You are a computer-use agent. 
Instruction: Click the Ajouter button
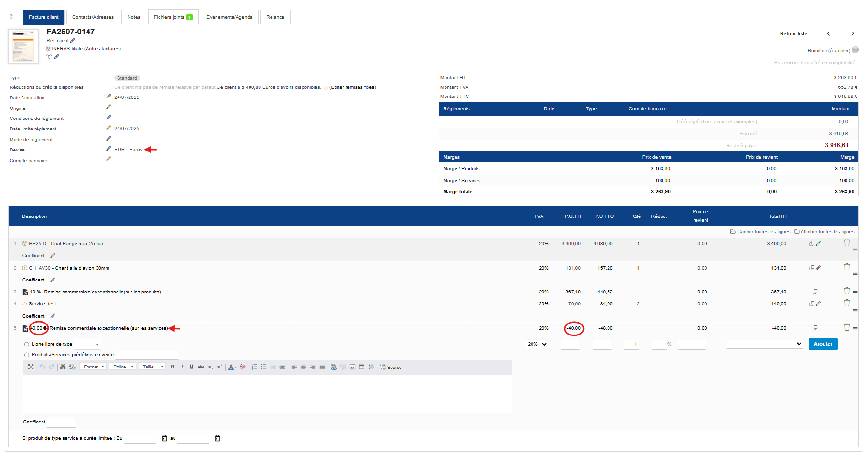823,344
